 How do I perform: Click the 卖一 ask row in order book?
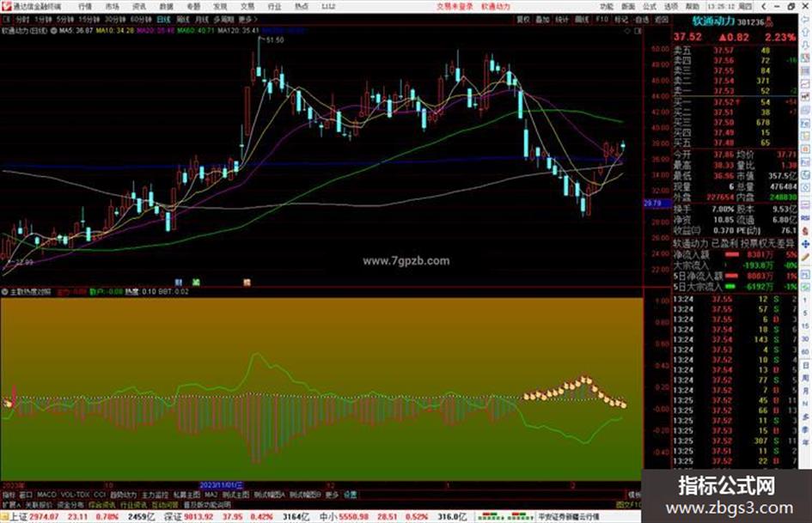tap(734, 91)
